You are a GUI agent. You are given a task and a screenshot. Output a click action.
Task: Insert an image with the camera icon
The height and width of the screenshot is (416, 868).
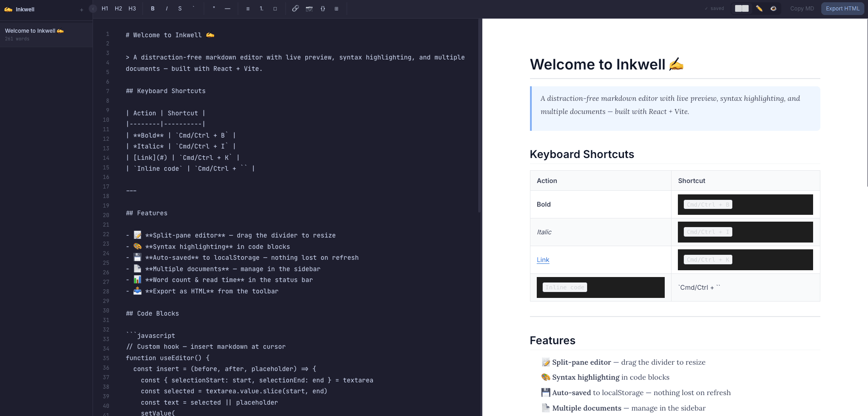pos(309,9)
